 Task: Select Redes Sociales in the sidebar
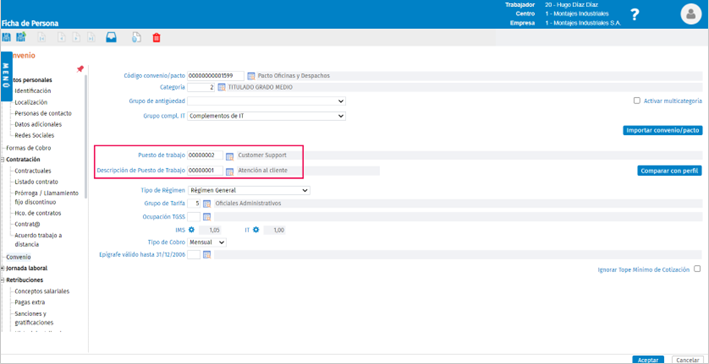34,136
